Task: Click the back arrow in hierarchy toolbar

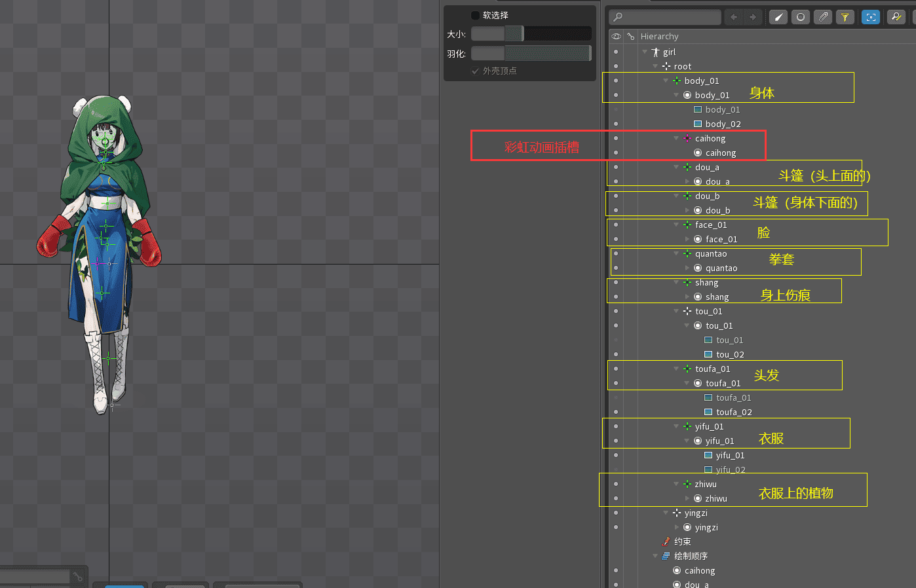Action: click(x=733, y=17)
